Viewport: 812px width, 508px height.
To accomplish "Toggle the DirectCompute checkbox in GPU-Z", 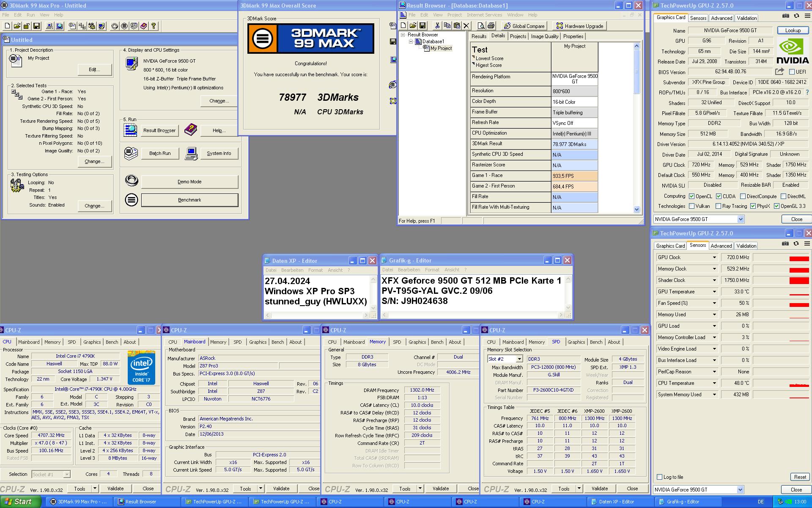I will (x=743, y=196).
